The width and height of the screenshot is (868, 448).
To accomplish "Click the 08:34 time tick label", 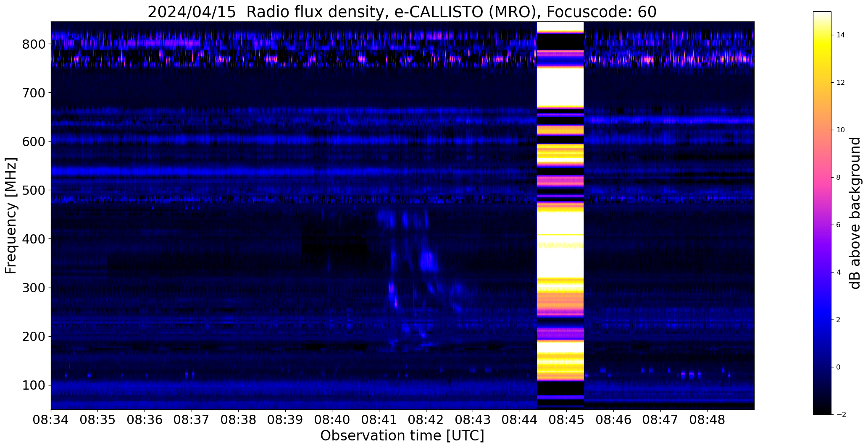I will point(51,420).
